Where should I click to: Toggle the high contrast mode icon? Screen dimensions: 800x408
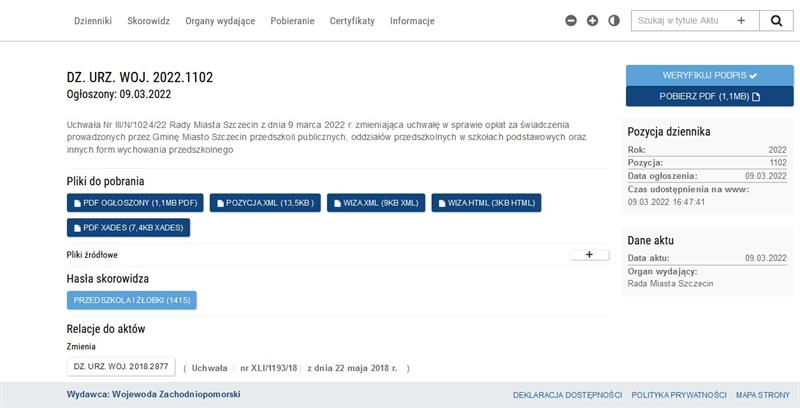click(614, 20)
